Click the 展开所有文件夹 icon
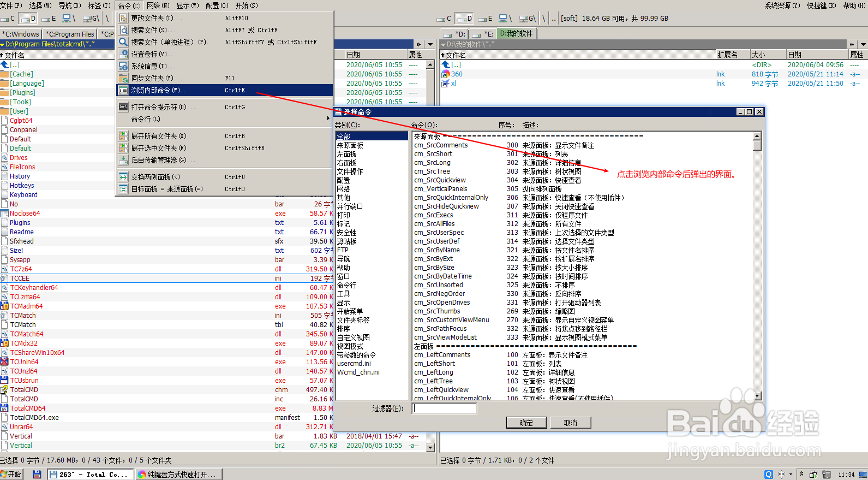The image size is (868, 480). [x=123, y=136]
